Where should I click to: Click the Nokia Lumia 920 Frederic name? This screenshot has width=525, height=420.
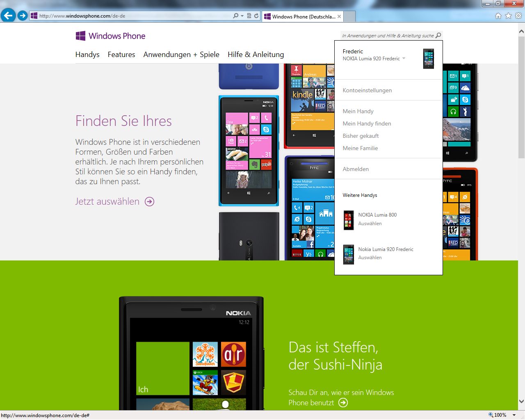point(386,249)
